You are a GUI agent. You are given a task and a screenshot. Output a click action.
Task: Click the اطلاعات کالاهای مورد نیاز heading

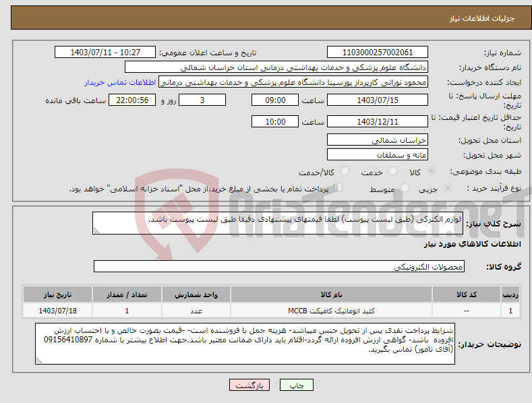tap(472, 244)
